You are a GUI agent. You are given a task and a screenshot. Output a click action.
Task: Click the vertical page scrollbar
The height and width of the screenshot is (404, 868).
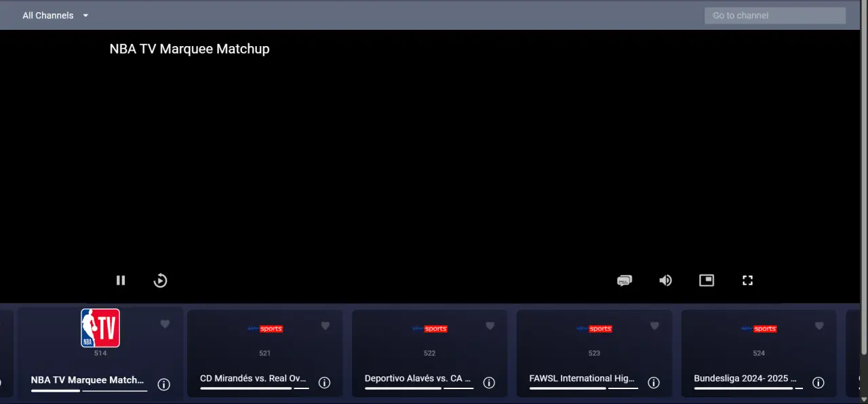(x=864, y=176)
